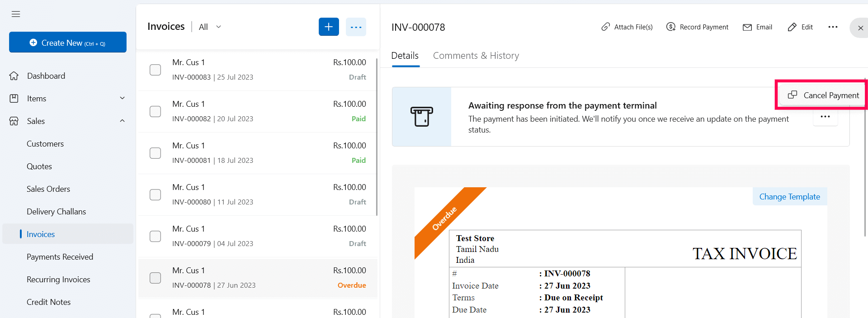
Task: Expand the Items sidebar section
Action: click(x=122, y=98)
